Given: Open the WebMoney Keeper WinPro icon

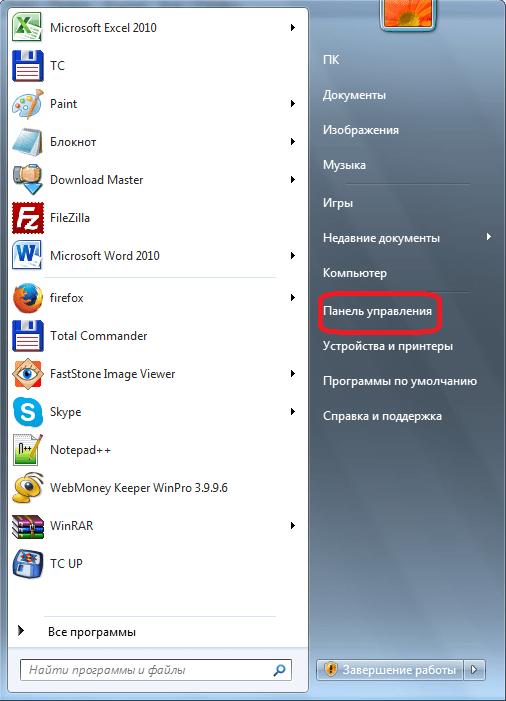Looking at the screenshot, I should coord(28,488).
